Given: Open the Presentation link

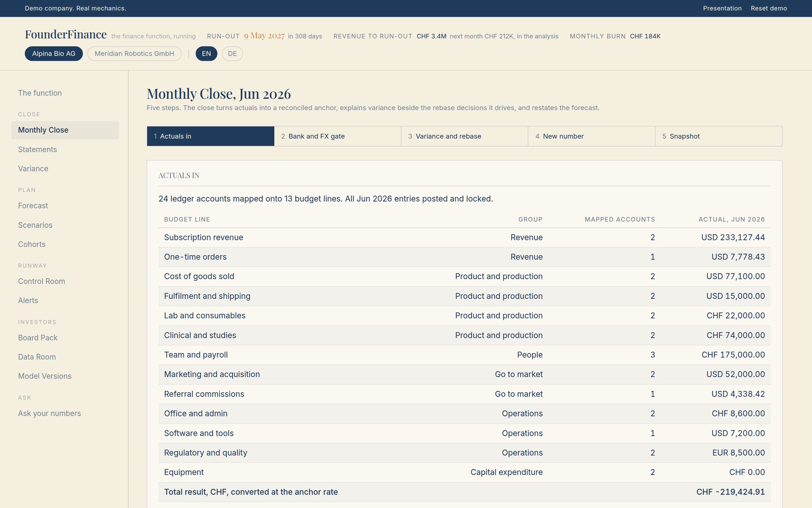Looking at the screenshot, I should [x=722, y=8].
